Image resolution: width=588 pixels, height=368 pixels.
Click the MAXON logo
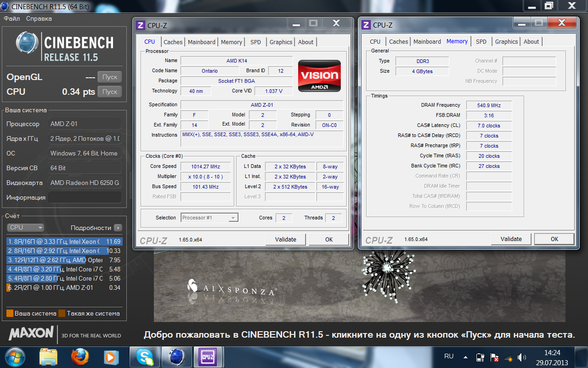[31, 333]
